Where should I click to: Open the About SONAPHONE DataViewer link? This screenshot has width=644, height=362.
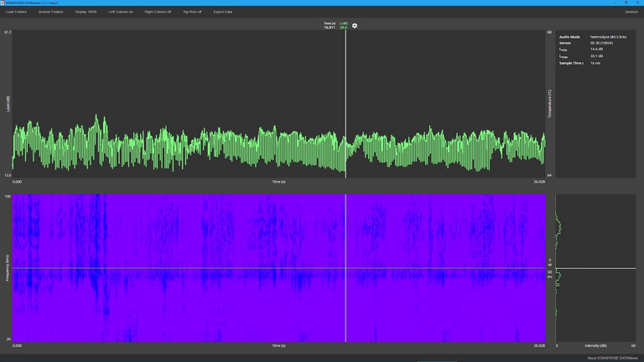pos(612,358)
